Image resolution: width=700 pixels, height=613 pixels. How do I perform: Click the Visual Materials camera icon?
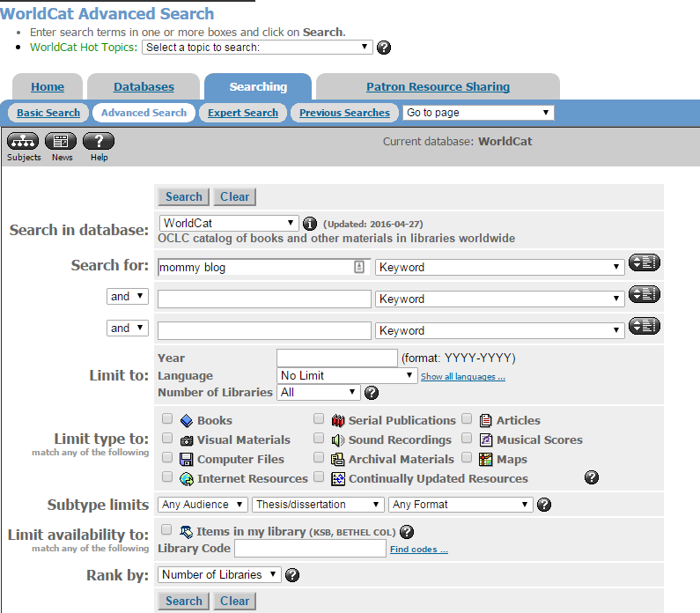pos(186,440)
